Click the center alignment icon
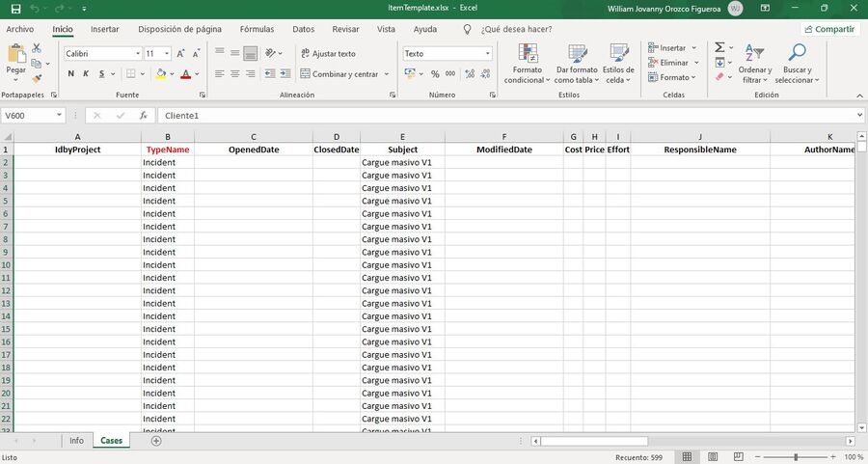The image size is (868, 464). (235, 74)
